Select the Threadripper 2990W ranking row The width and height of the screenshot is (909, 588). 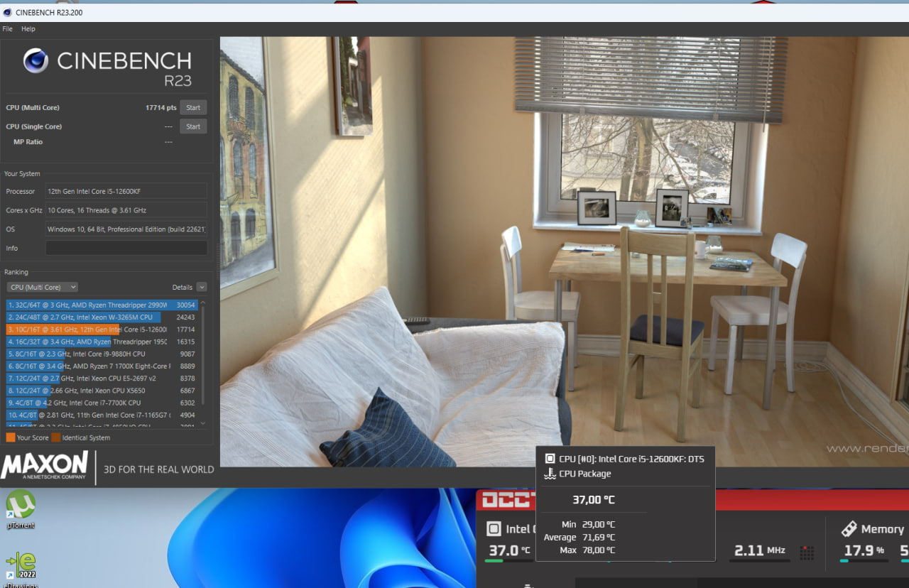(x=101, y=305)
